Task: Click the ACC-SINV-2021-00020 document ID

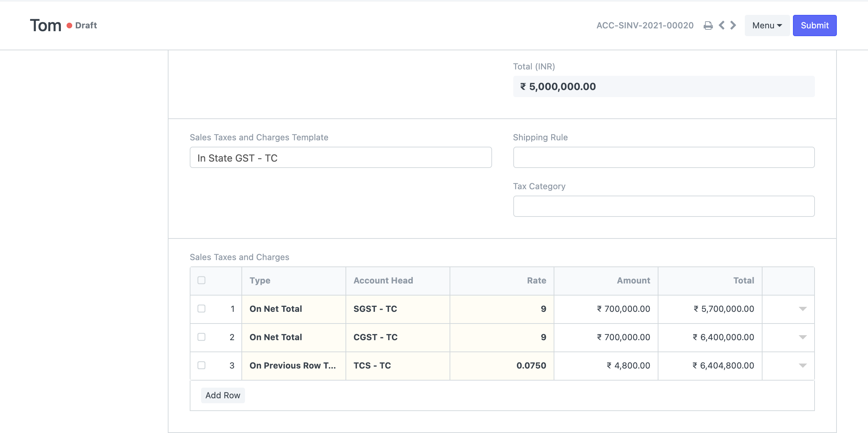Action: (x=645, y=26)
